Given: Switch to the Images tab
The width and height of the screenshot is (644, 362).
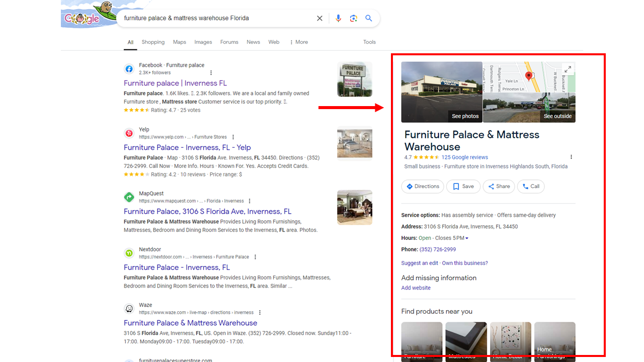Looking at the screenshot, I should pos(203,42).
